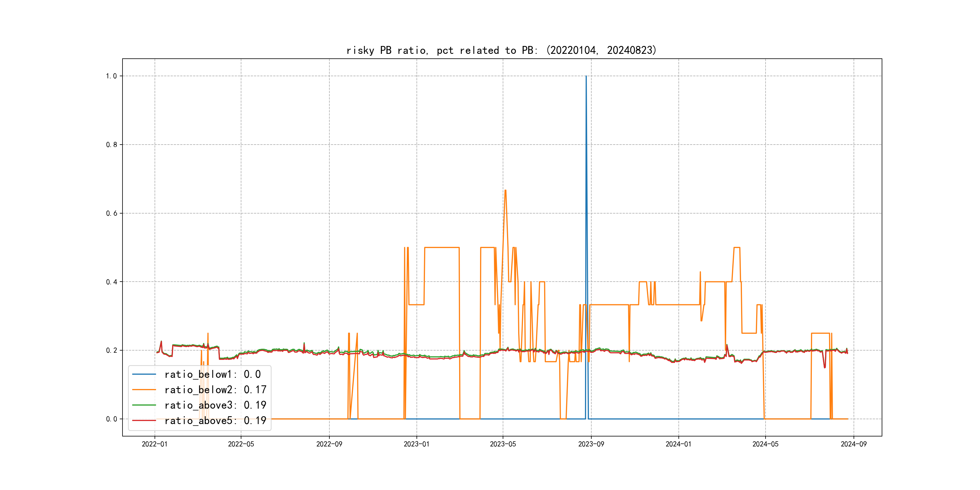This screenshot has width=980, height=490.
Task: Click the 2023-09 x-axis tick label
Action: coord(591,444)
